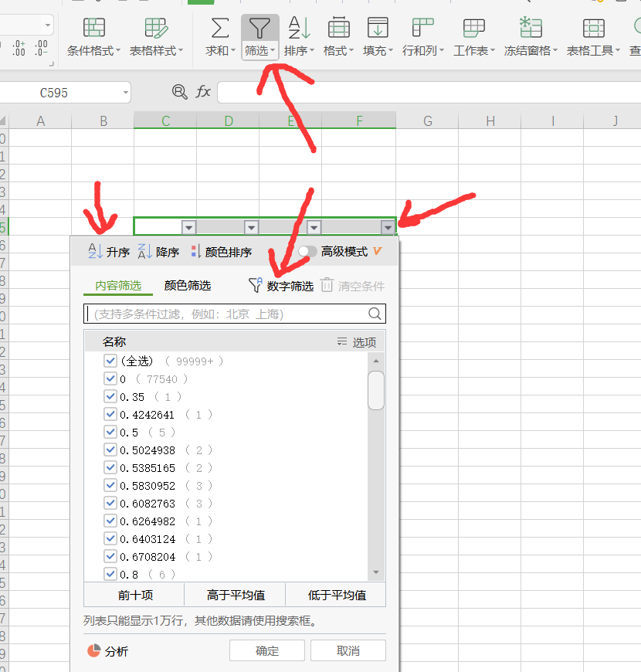Uncheck the 0.35 checkbox

(x=110, y=396)
